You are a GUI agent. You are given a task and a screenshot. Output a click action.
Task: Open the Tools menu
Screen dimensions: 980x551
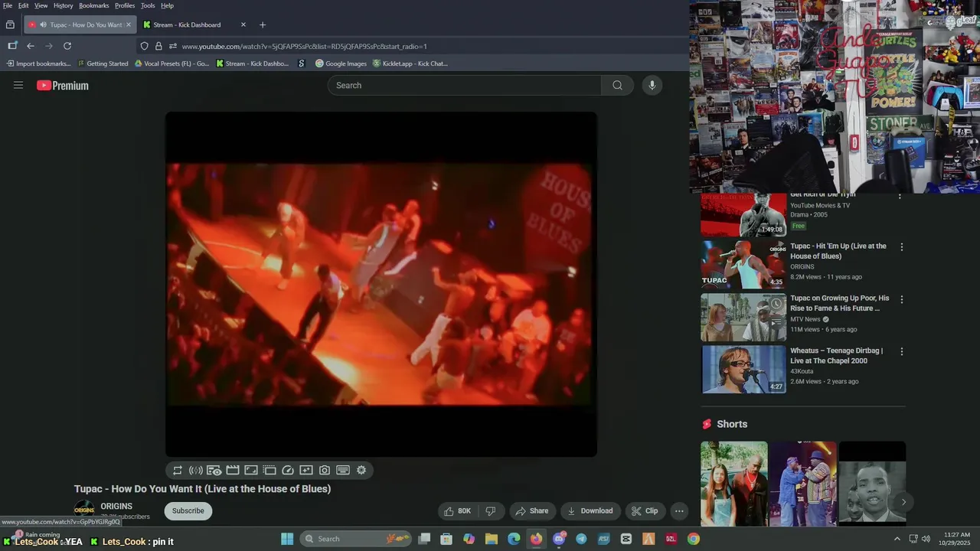[x=148, y=5]
